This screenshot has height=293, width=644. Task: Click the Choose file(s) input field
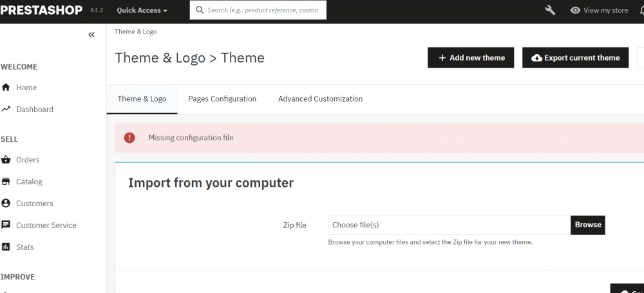pos(450,225)
